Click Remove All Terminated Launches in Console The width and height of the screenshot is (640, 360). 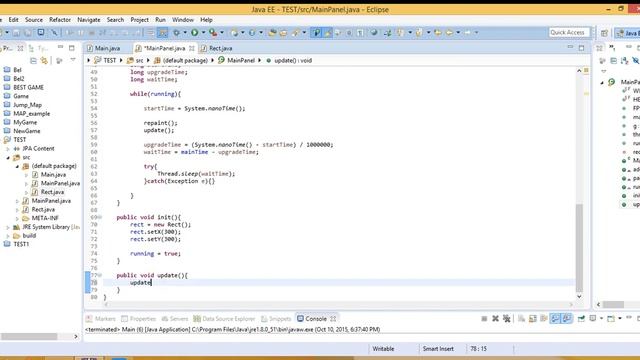coord(507,318)
